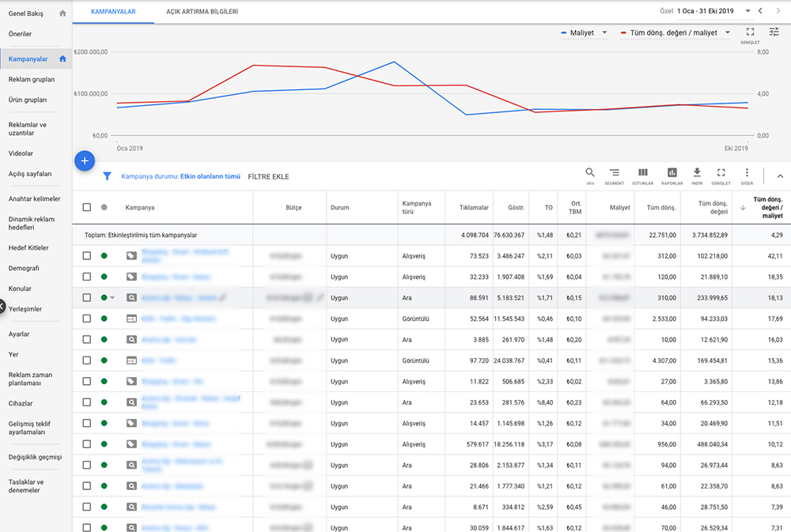Go to Cihazlar in the sidebar
Image resolution: width=791 pixels, height=532 pixels.
[x=21, y=403]
